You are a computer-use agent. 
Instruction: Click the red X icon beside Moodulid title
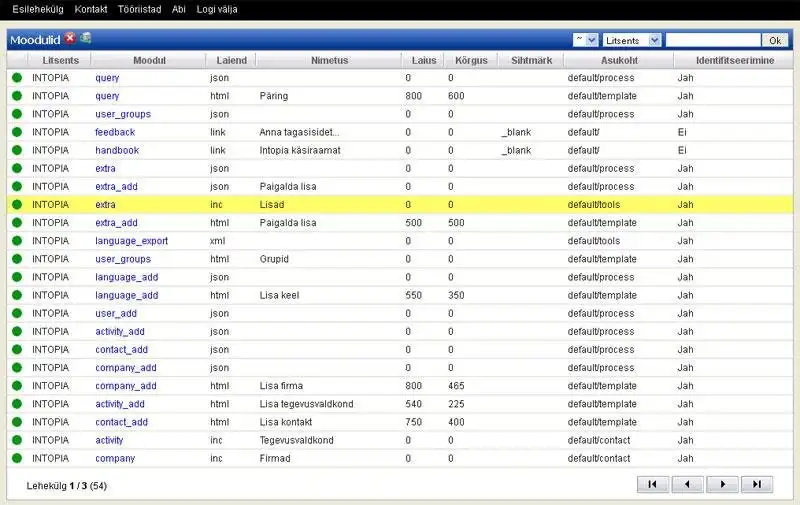pyautogui.click(x=70, y=38)
